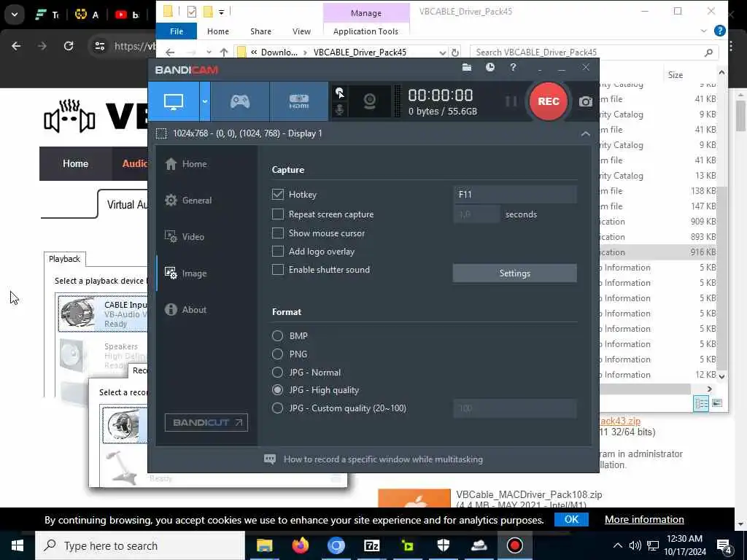Open 7-Zip from taskbar
The image size is (747, 560).
pos(371,545)
